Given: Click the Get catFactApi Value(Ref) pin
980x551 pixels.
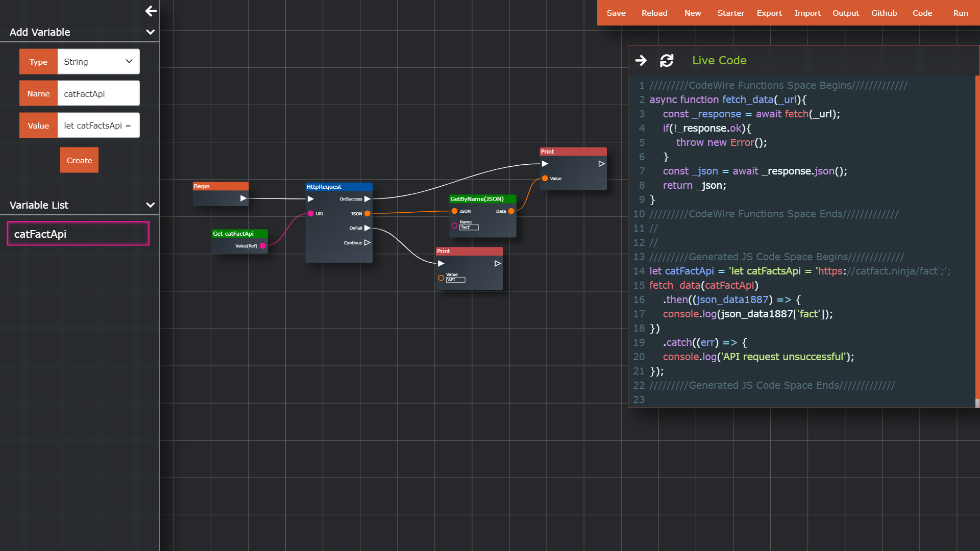Looking at the screenshot, I should click(262, 246).
